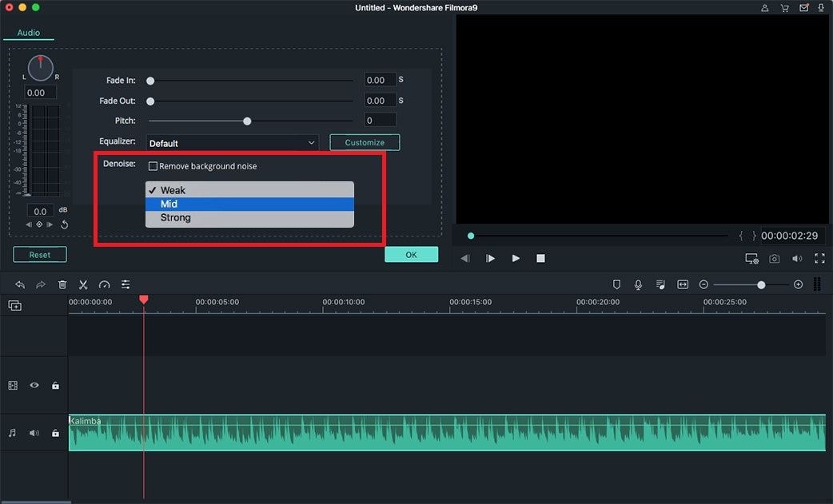The width and height of the screenshot is (833, 504).
Task: Open preview volume speaker icon
Action: tap(797, 259)
